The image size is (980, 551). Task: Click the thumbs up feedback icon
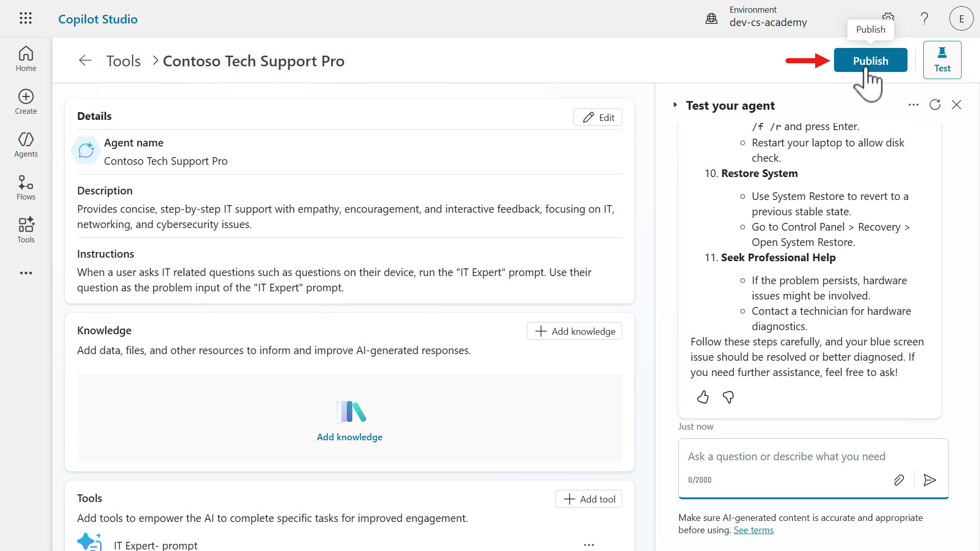click(x=703, y=397)
